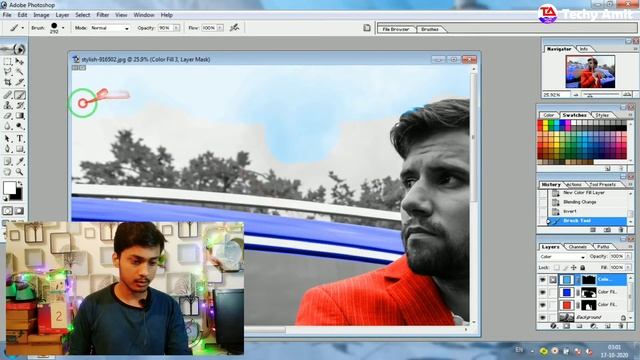Hide the top Color Fill 3 layer

(x=542, y=280)
